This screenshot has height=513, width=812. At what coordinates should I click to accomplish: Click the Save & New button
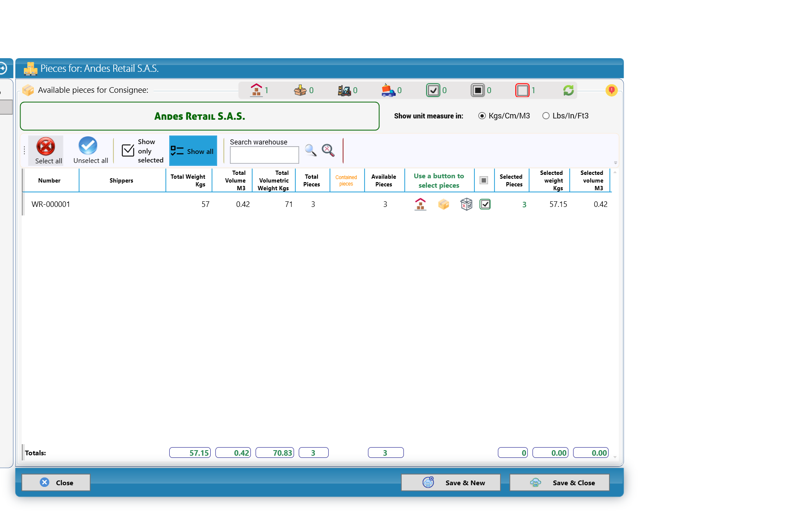[451, 483]
